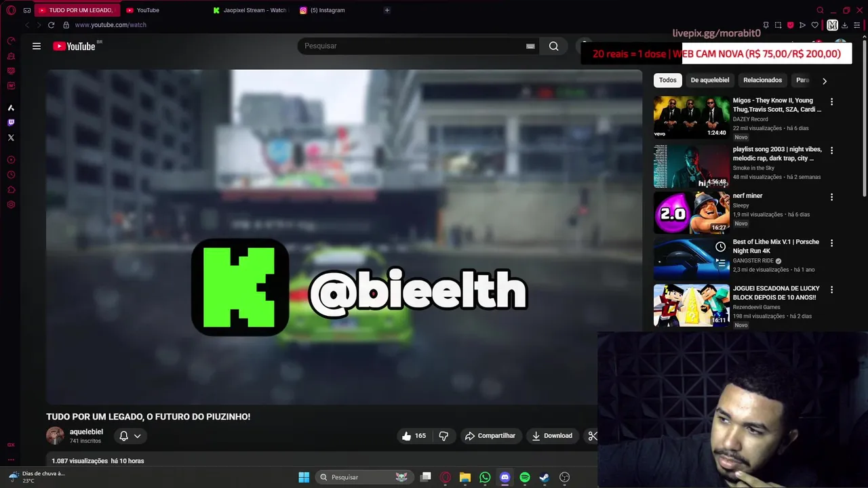Screen dimensions: 868x488
Task: Open options menu for Migos video
Action: click(831, 102)
